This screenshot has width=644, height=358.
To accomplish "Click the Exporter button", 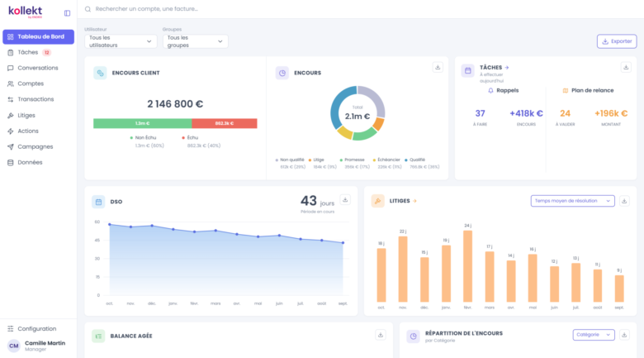I will [x=617, y=41].
